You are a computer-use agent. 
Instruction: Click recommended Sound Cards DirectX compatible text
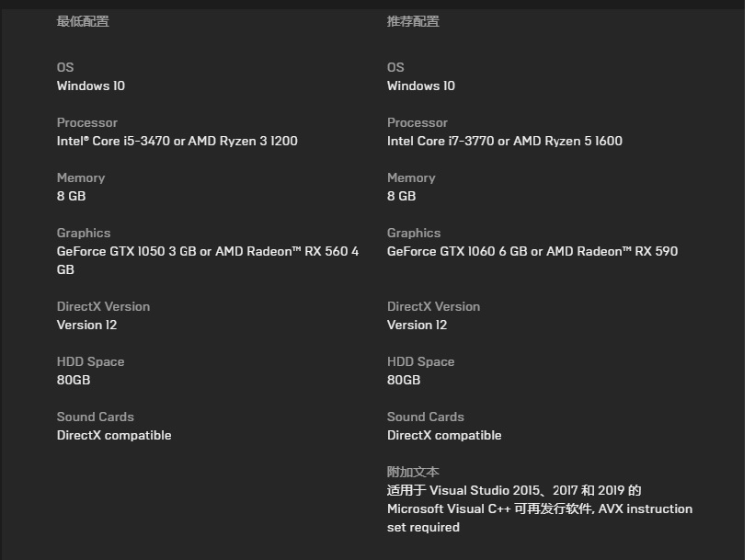coord(444,435)
